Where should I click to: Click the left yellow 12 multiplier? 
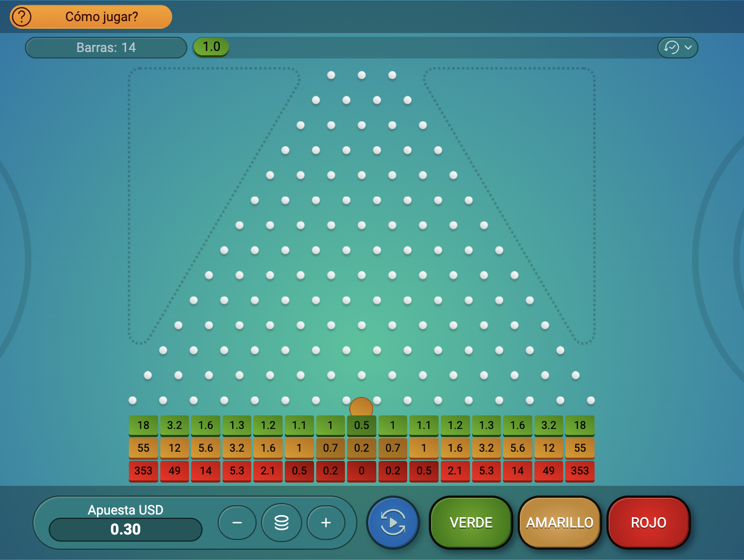[x=174, y=448]
